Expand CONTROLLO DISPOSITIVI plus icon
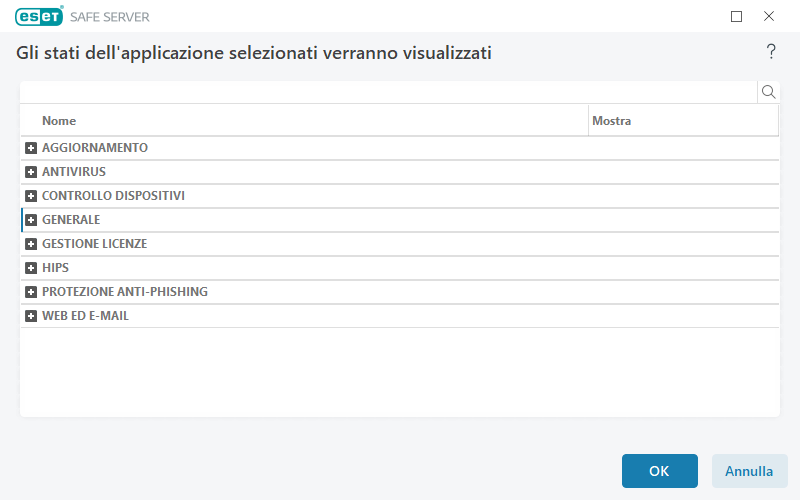The image size is (800, 500). [31, 196]
